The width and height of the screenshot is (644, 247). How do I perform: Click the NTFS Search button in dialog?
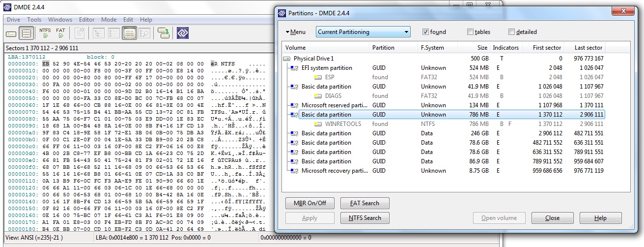coord(364,218)
